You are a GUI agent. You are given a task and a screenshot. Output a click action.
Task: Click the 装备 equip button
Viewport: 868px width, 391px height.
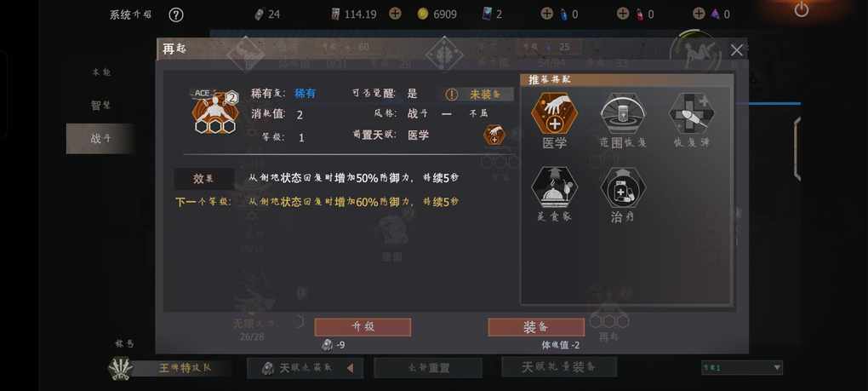click(x=536, y=327)
